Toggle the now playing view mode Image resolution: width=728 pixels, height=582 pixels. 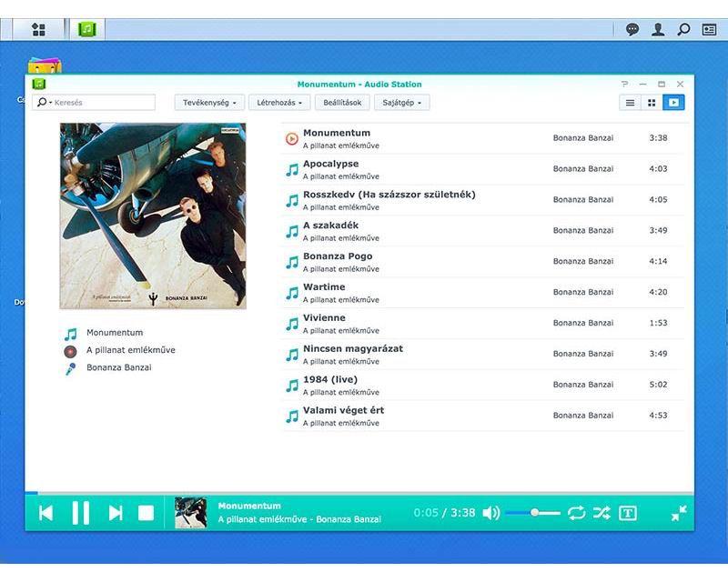[672, 103]
